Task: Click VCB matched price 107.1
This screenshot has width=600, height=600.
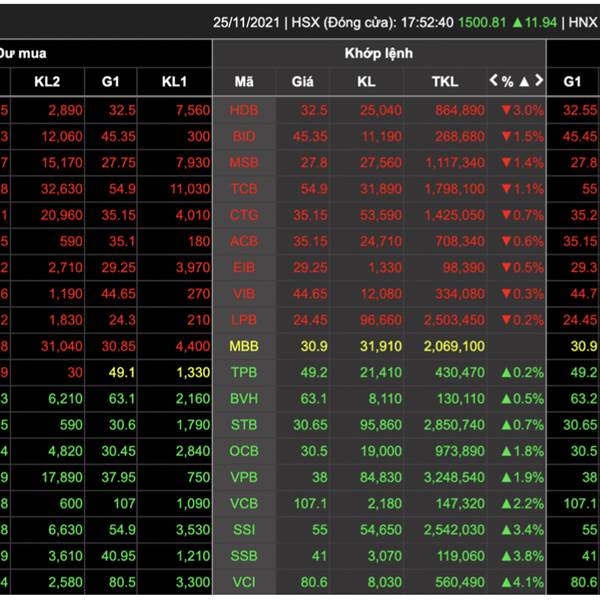Action: (x=311, y=504)
